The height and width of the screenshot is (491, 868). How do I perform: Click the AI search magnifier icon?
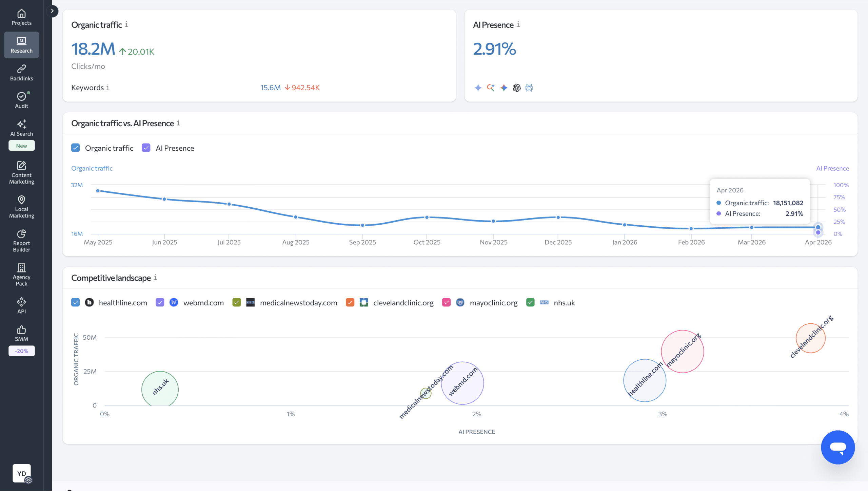click(491, 88)
